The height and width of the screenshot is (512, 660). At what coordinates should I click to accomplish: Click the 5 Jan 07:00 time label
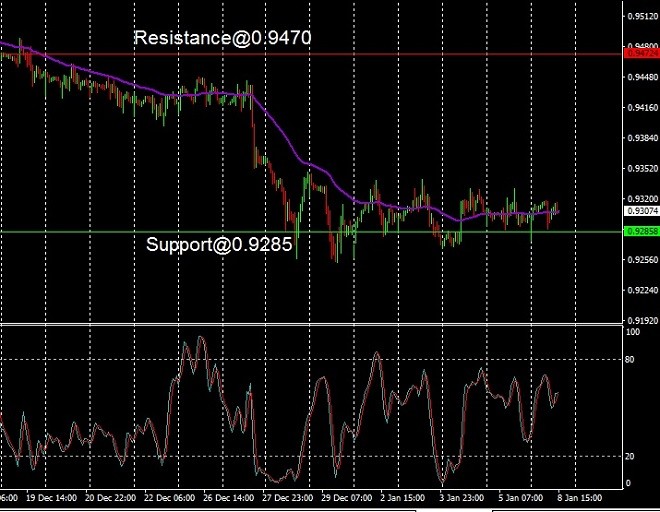tap(521, 498)
